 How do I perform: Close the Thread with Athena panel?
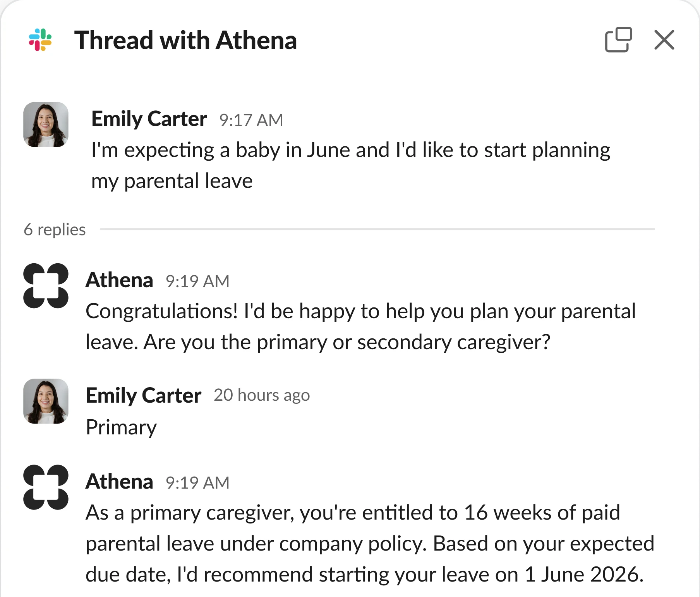[x=663, y=39]
